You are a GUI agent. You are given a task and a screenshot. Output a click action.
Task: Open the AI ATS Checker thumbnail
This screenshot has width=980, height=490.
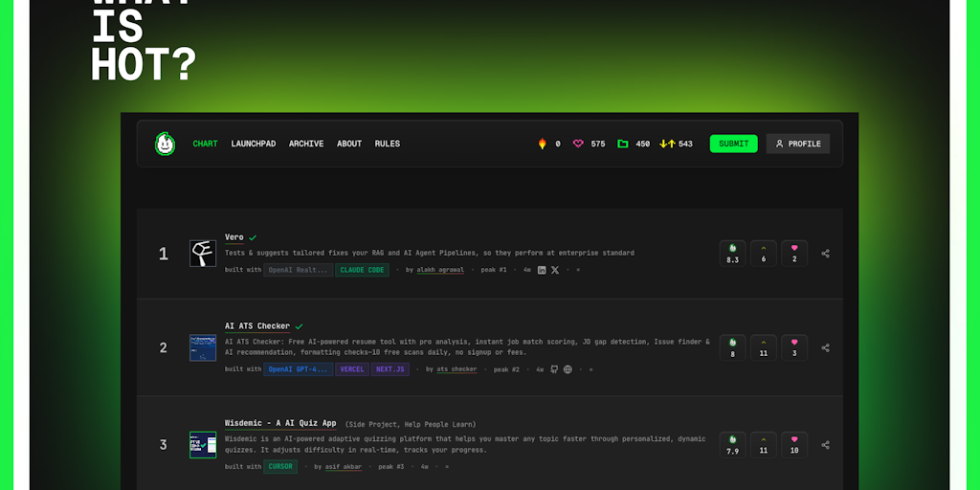click(x=203, y=348)
